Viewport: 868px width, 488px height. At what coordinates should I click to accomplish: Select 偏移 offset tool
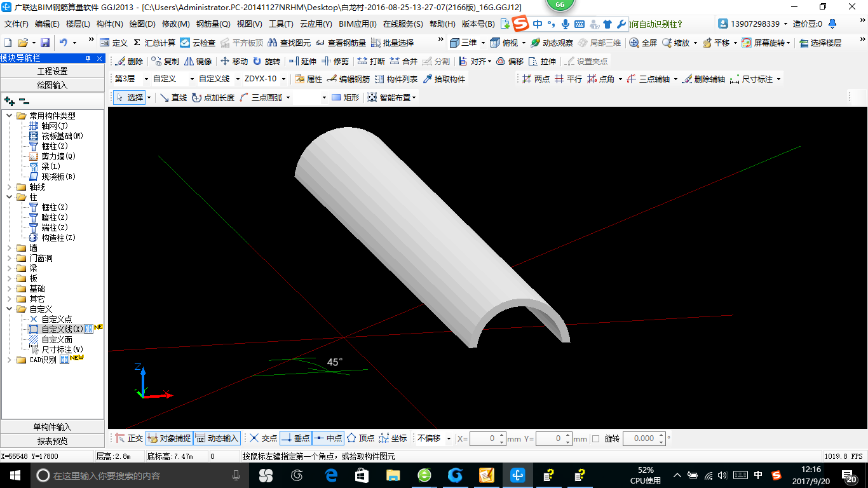(x=510, y=61)
